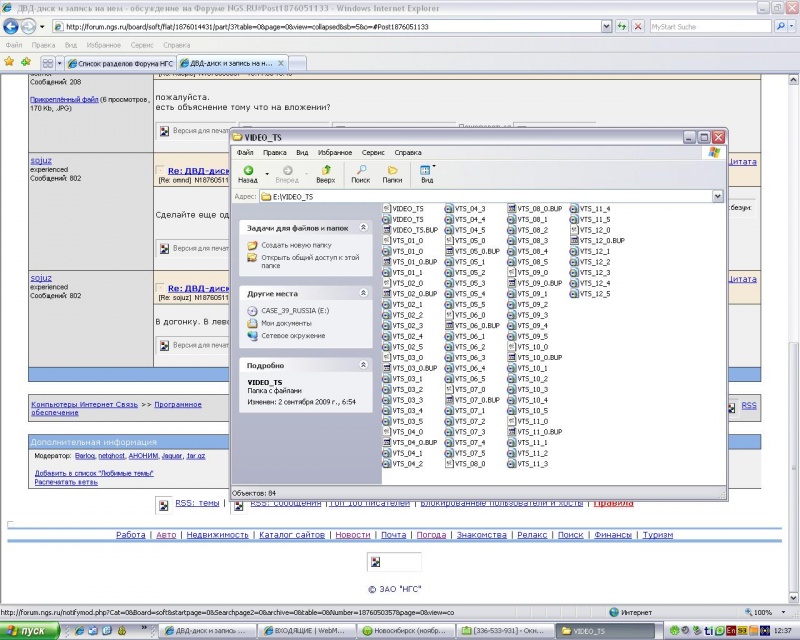Tick the checkbox of sojuz's second reply
This screenshot has width=800, height=640.
[159, 288]
